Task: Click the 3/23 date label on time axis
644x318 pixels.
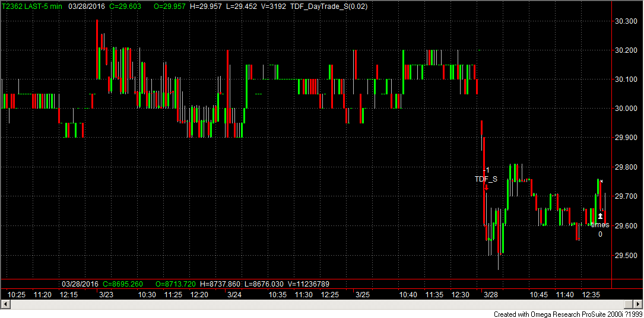Action: coord(106,295)
